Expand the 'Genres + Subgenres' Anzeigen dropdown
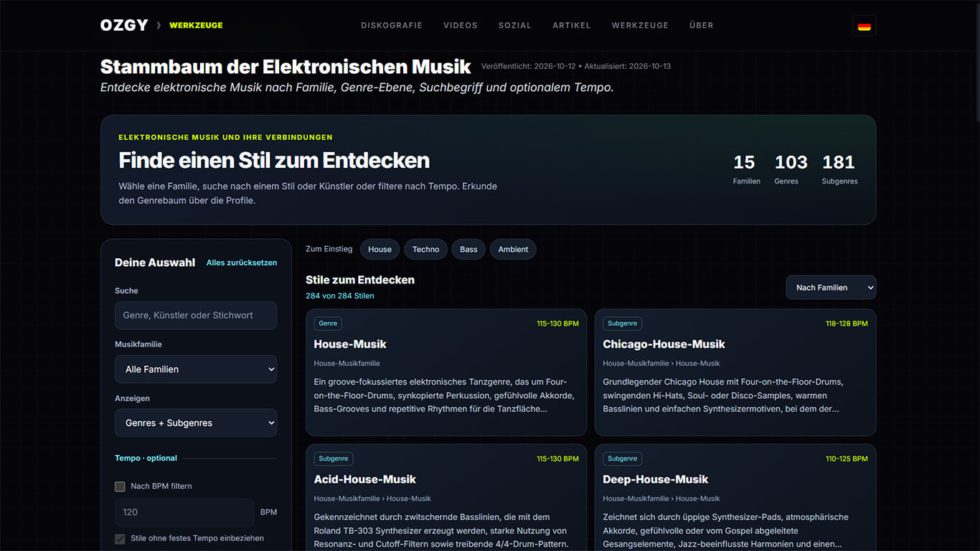The height and width of the screenshot is (551, 980). (196, 423)
